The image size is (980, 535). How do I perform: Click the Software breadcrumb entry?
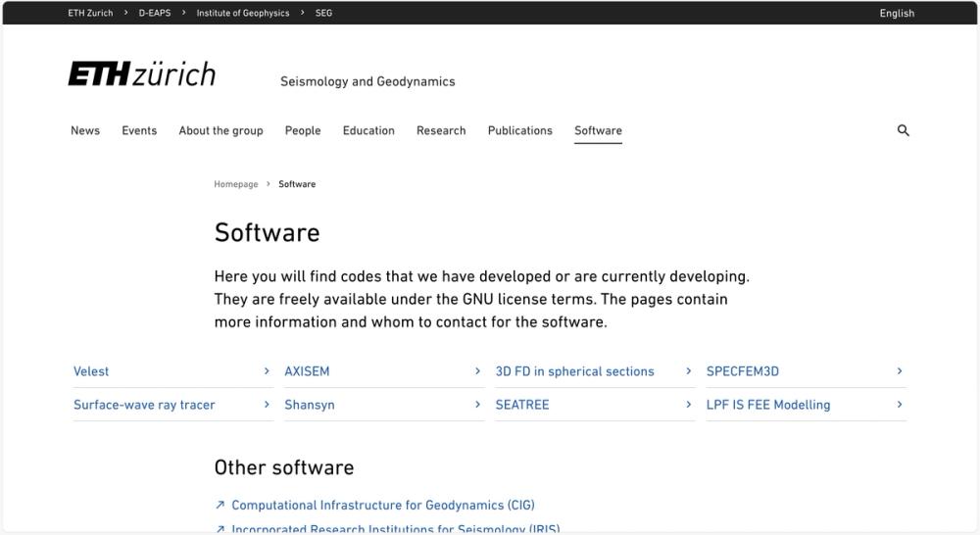297,184
